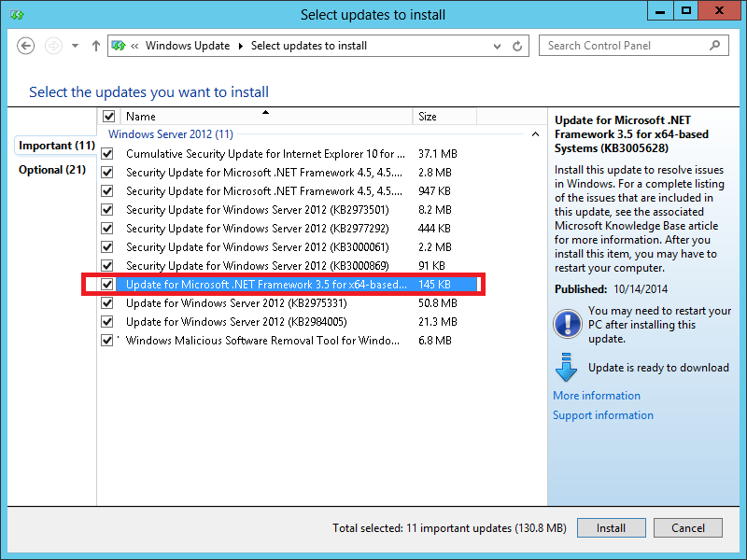747x560 pixels.
Task: Click the Install button
Action: (x=612, y=528)
